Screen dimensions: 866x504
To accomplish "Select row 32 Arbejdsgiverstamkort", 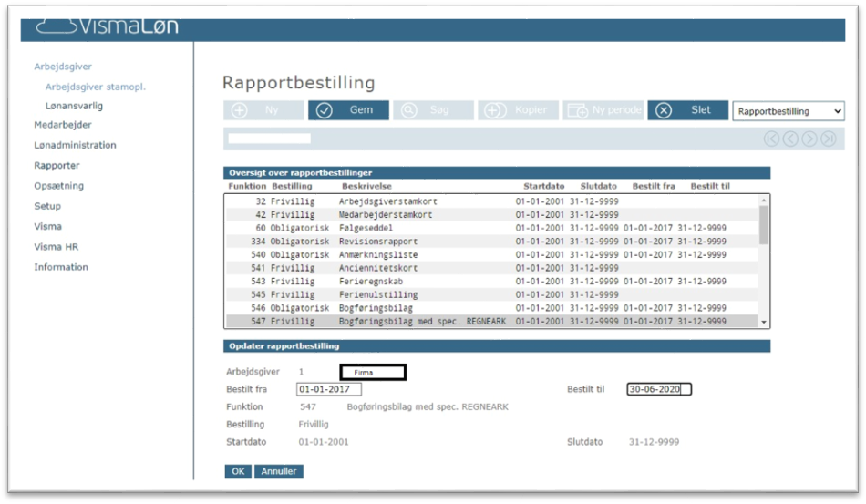I will pyautogui.click(x=491, y=201).
